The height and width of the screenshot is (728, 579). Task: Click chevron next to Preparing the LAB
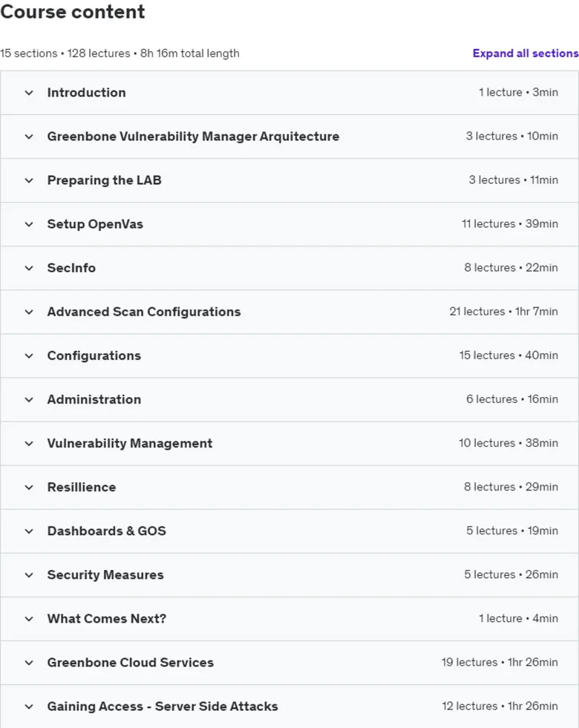tap(29, 180)
